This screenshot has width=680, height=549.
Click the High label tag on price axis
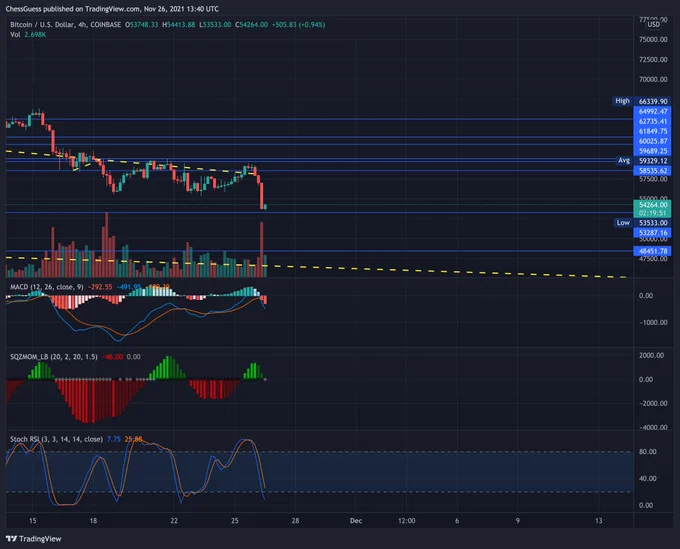[622, 101]
